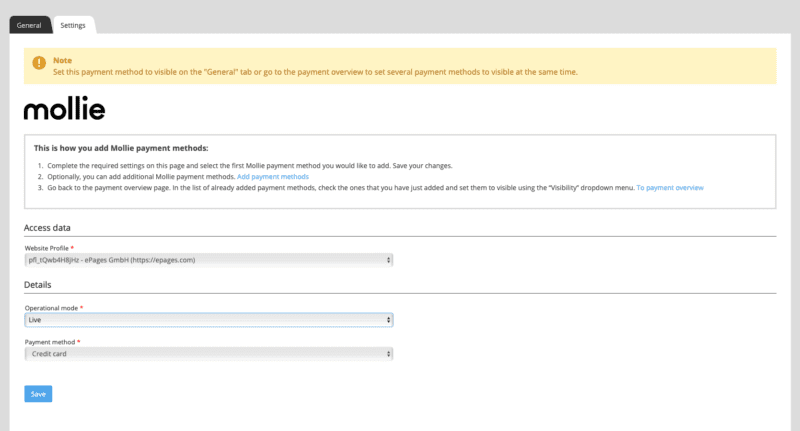The image size is (800, 431).
Task: Select the Settings tab
Action: [73, 25]
